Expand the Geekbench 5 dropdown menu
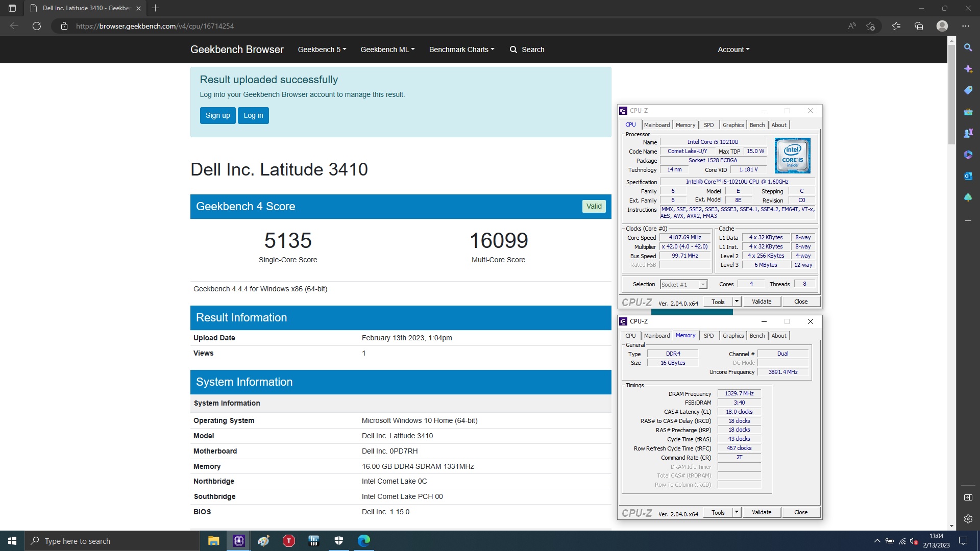980x551 pixels. (x=322, y=49)
